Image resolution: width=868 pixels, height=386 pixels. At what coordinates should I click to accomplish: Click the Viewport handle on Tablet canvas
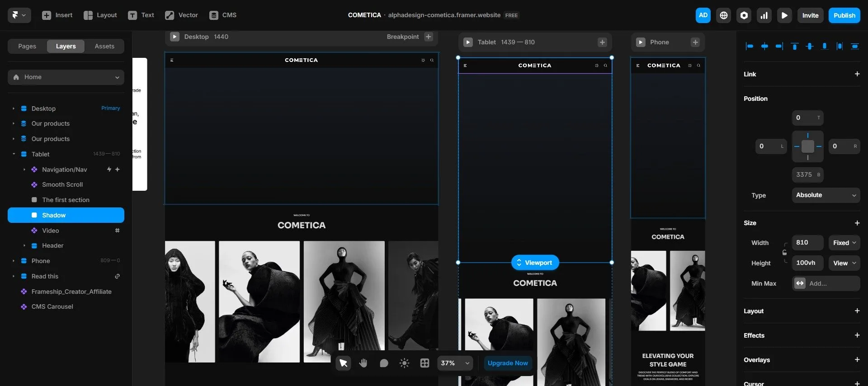click(x=535, y=263)
